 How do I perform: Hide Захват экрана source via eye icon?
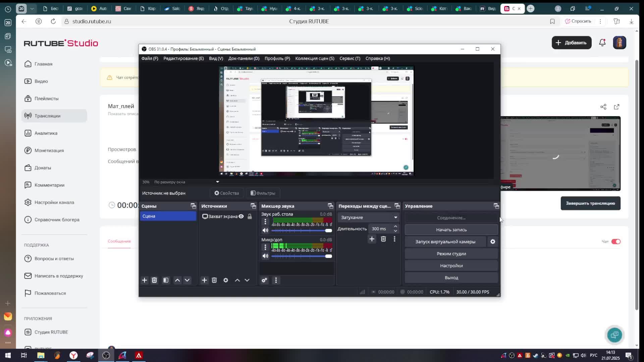click(241, 217)
